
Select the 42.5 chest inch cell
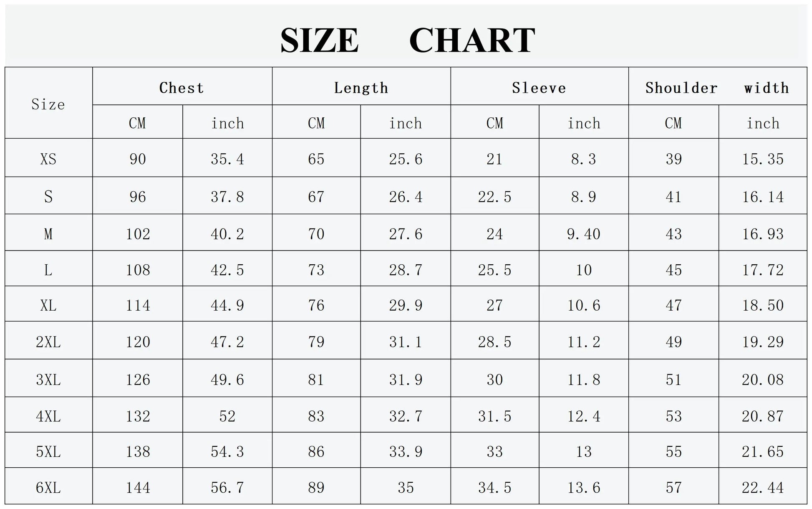tap(227, 270)
